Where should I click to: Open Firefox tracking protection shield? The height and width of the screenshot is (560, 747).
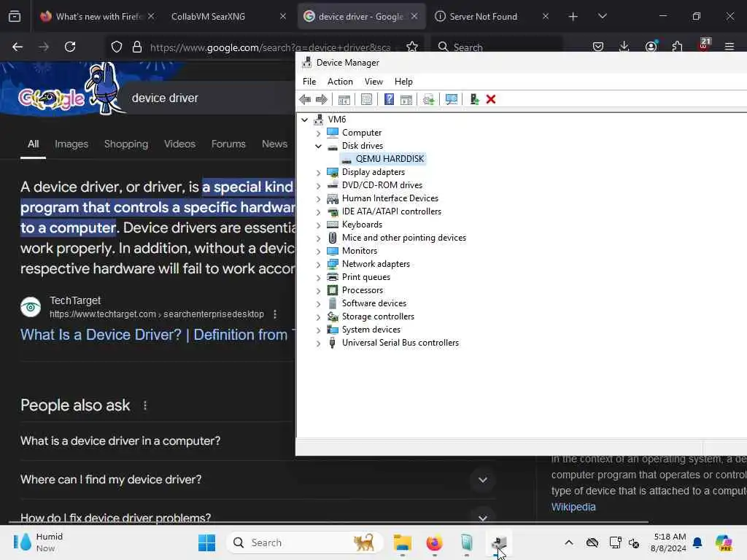pos(117,47)
